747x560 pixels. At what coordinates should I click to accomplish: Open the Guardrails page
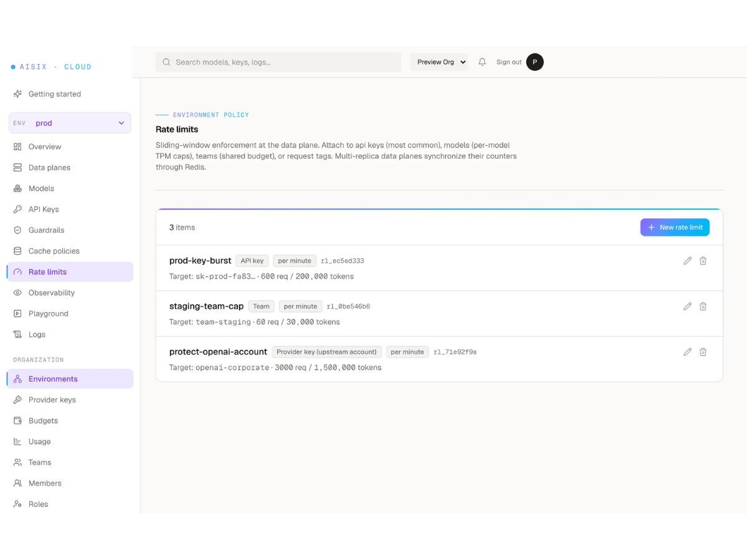pyautogui.click(x=70, y=230)
